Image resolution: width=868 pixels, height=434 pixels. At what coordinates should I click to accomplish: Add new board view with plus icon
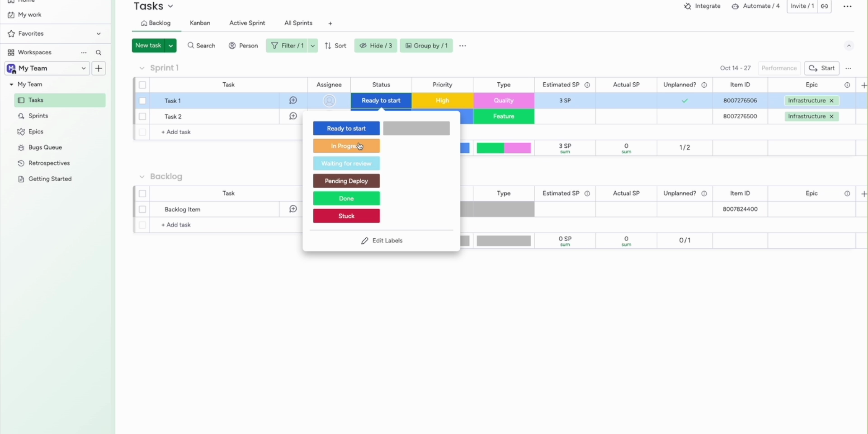pos(330,24)
